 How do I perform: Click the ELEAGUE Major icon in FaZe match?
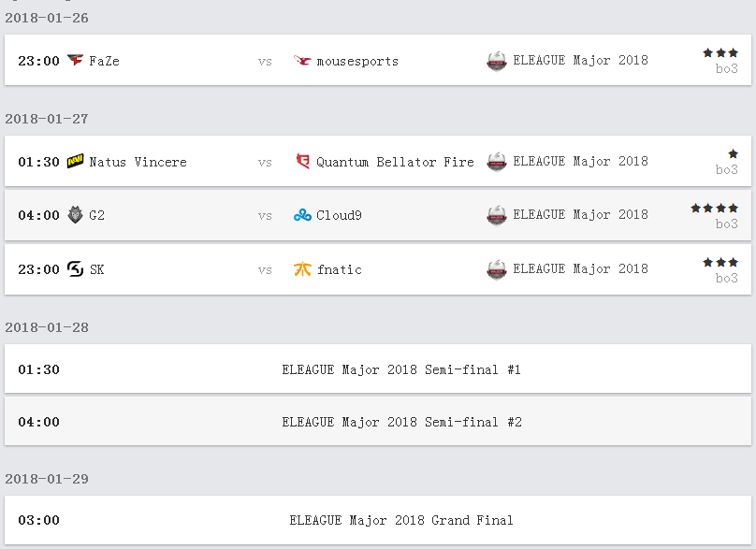[497, 61]
